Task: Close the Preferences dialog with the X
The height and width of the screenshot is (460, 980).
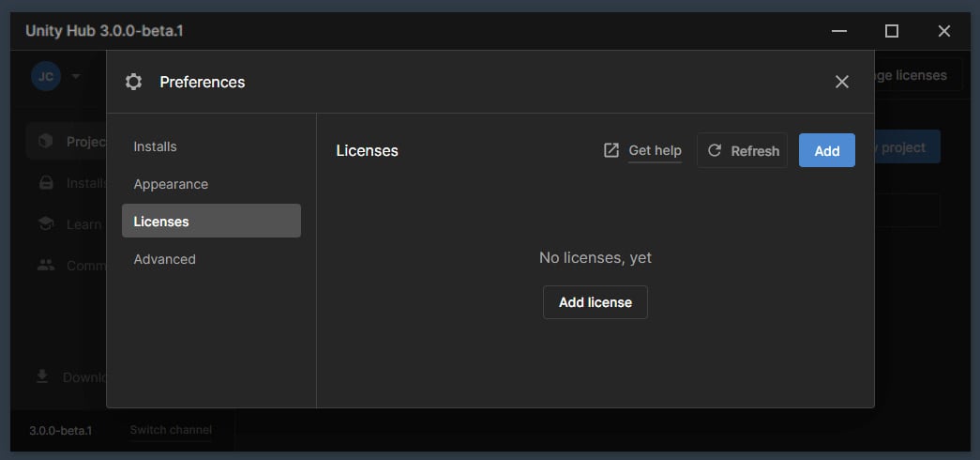Action: pyautogui.click(x=842, y=82)
